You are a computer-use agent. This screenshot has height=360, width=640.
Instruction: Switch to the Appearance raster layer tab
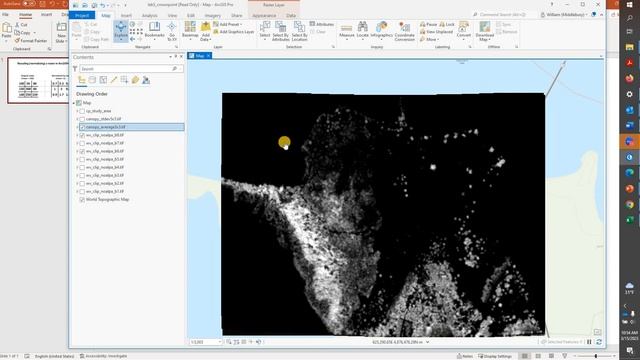coord(264,16)
